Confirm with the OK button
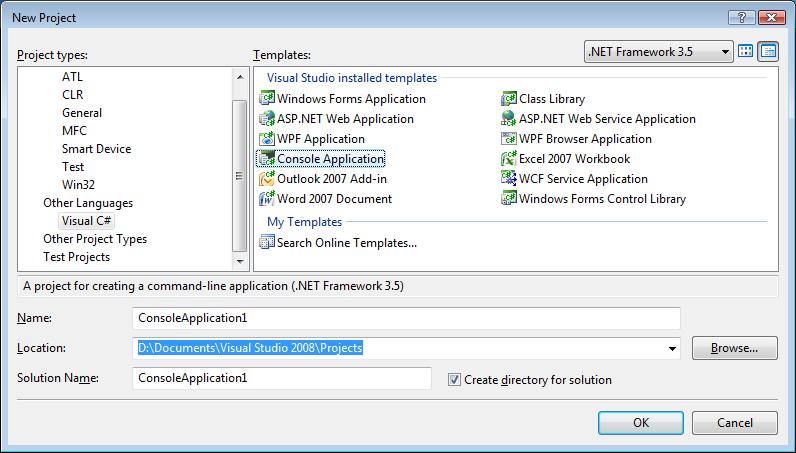Image resolution: width=796 pixels, height=453 pixels. (641, 423)
